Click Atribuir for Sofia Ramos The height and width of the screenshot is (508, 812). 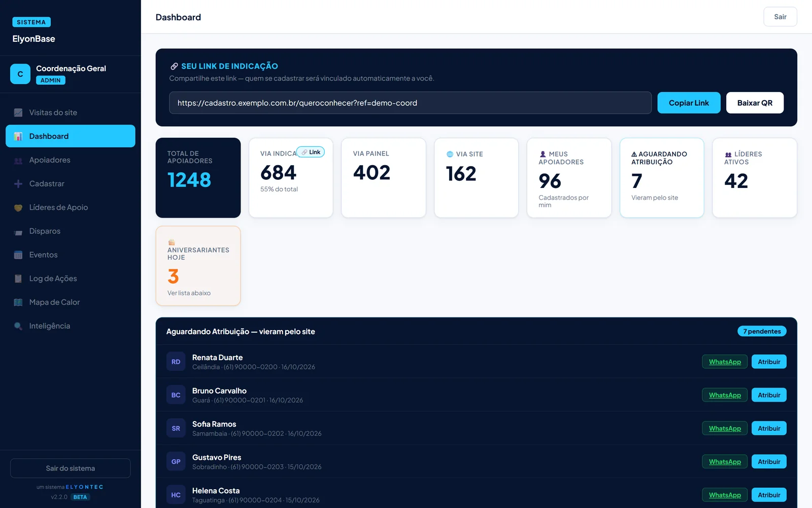point(769,428)
